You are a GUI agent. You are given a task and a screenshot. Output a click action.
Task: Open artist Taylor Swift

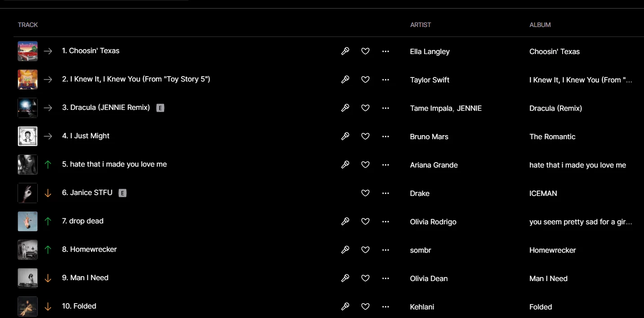pos(429,80)
